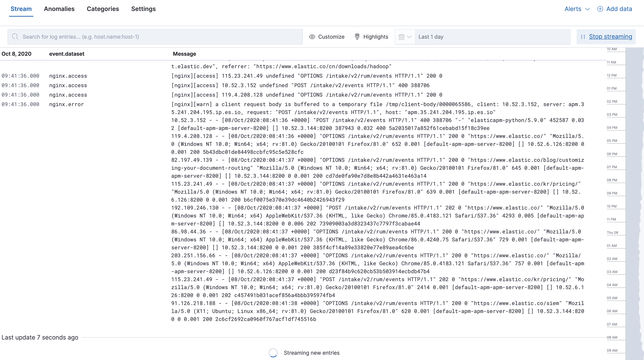The height and width of the screenshot is (360, 644).
Task: Click the Highlights pen icon
Action: point(357,37)
